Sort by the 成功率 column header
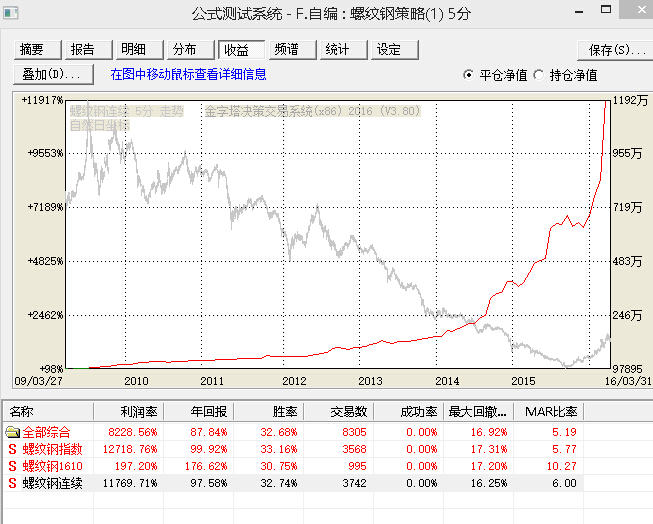The height and width of the screenshot is (524, 653). coord(409,412)
